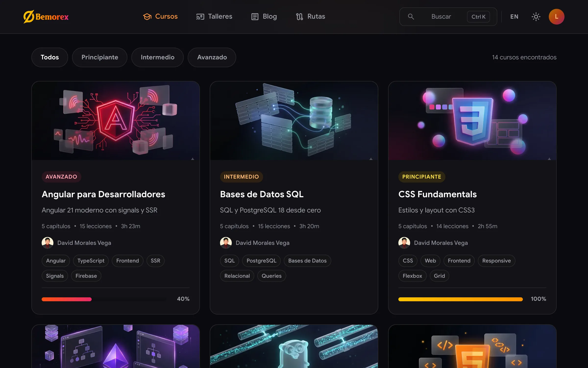Viewport: 588px width, 368px height.
Task: Click the TypeScript tag
Action: (x=91, y=261)
